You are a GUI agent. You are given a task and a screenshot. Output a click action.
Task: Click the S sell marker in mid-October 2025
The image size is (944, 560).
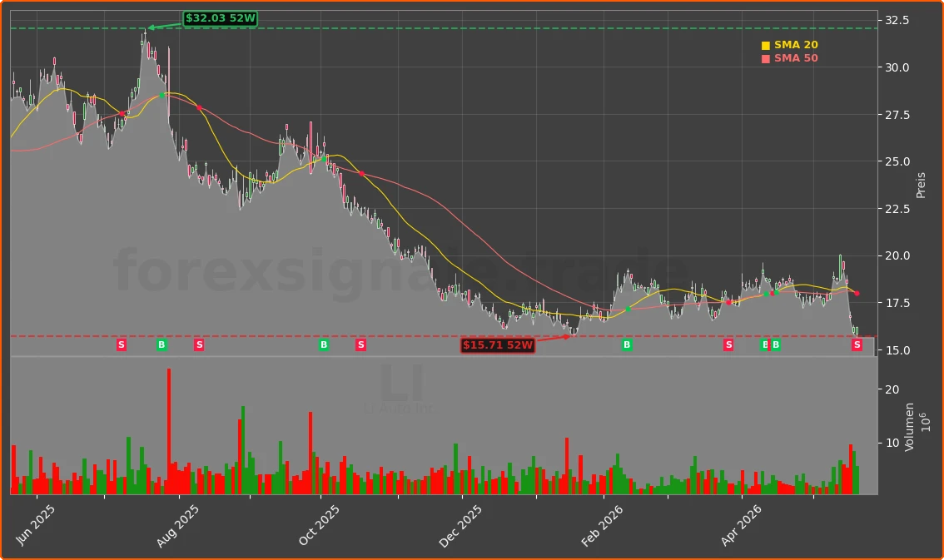pyautogui.click(x=360, y=344)
